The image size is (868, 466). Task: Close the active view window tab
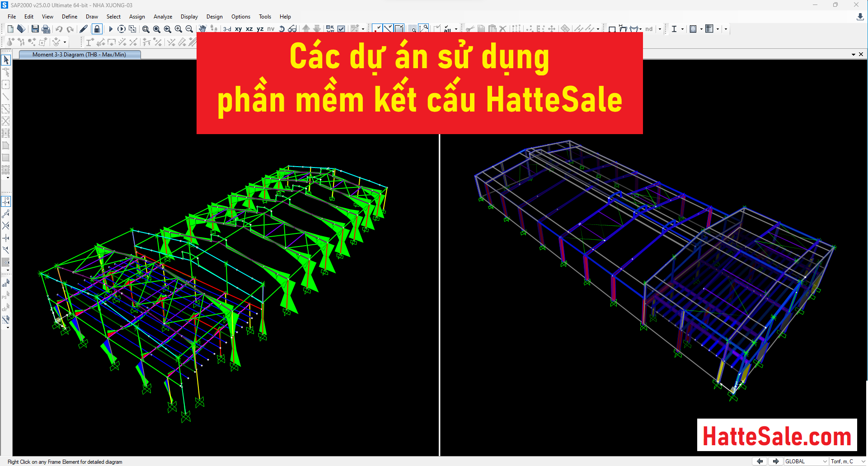[861, 54]
